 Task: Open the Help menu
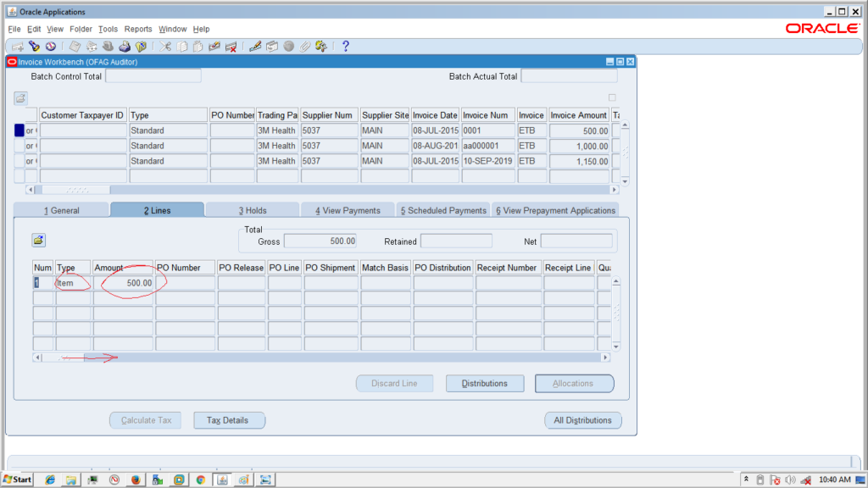(x=201, y=29)
